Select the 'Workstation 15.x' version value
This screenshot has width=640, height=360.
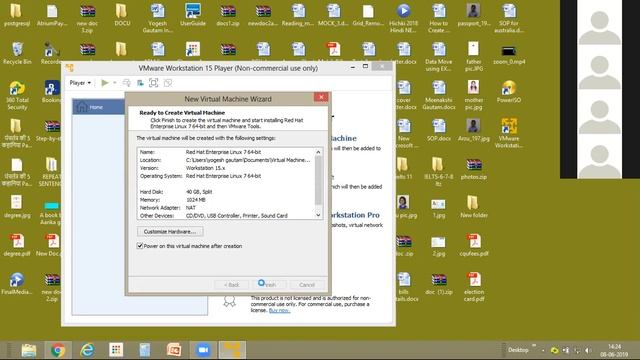coord(205,168)
